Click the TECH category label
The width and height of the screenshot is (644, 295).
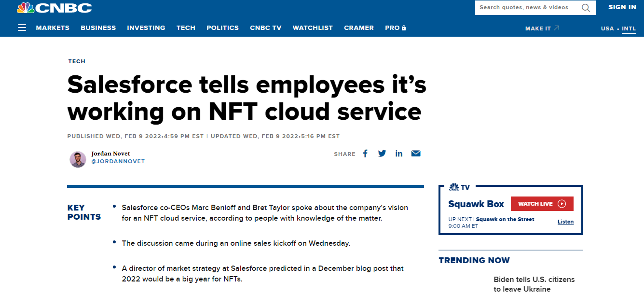[77, 61]
